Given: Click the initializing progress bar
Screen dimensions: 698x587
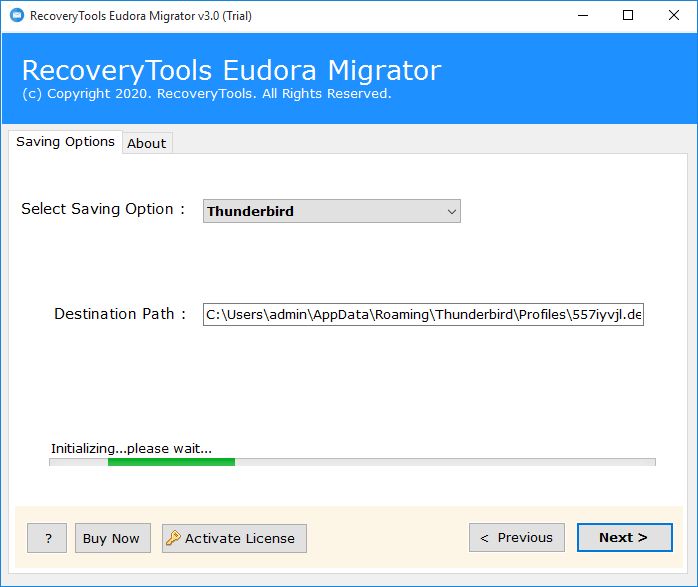Looking at the screenshot, I should [352, 462].
